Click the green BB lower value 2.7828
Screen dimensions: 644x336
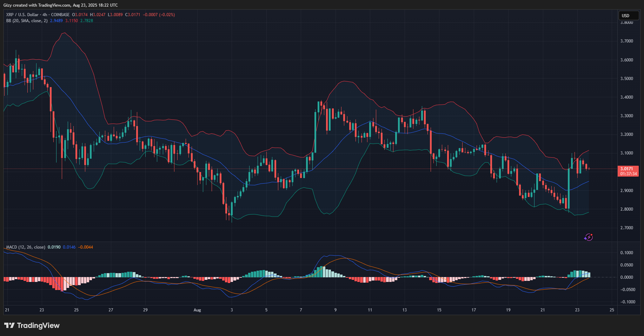[x=87, y=21]
